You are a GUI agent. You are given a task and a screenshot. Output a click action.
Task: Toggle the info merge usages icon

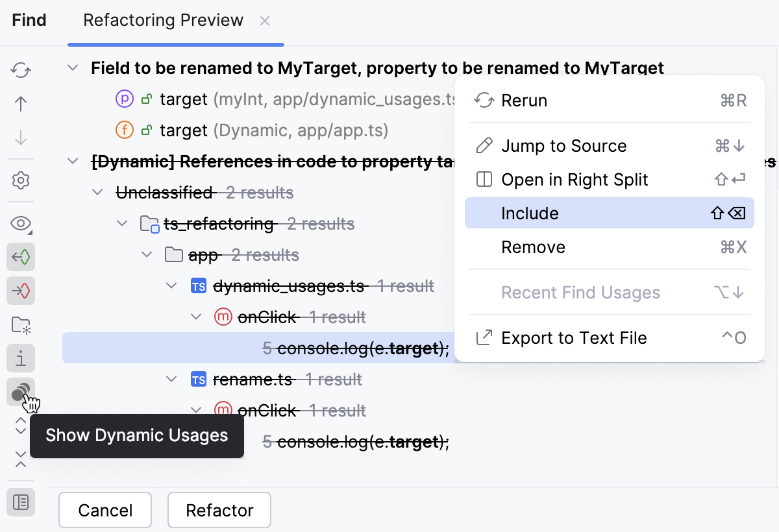tap(20, 357)
